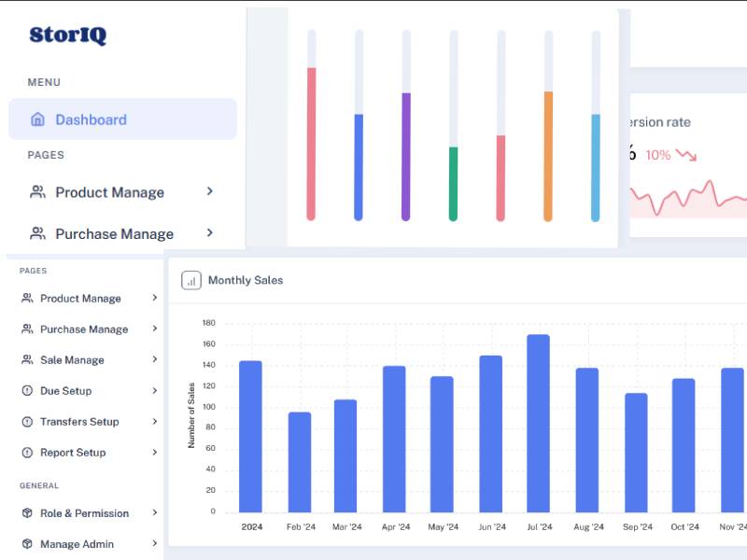Screen dimensions: 747x560
Task: Click the Sale Manage users icon
Action: (x=26, y=360)
